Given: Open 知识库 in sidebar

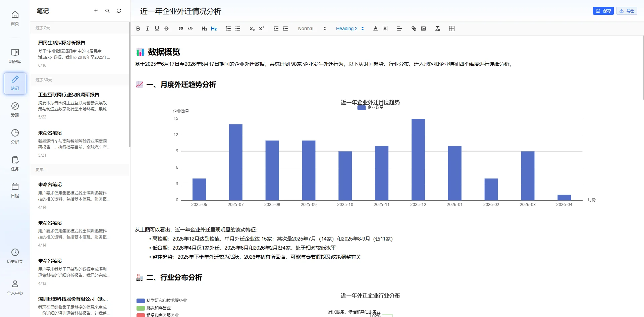Looking at the screenshot, I should point(15,56).
